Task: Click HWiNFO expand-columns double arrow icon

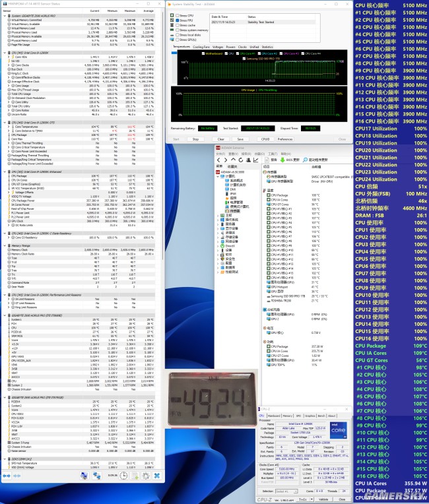Action: [7, 476]
